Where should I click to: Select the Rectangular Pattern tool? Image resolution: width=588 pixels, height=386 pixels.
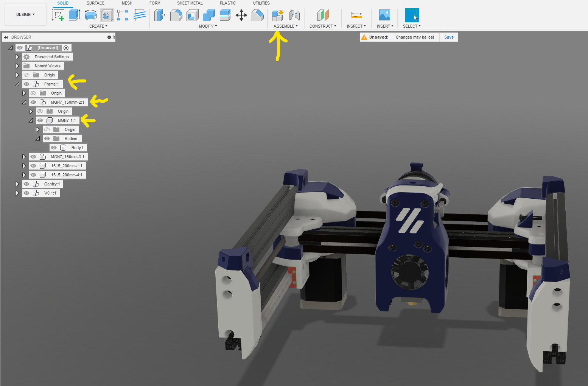point(123,15)
